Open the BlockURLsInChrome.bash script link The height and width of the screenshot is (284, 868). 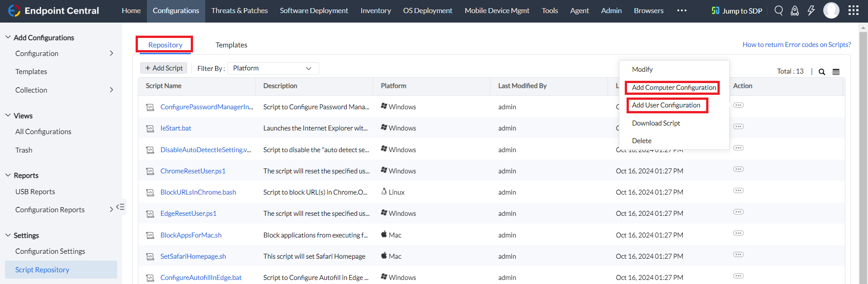[198, 192]
